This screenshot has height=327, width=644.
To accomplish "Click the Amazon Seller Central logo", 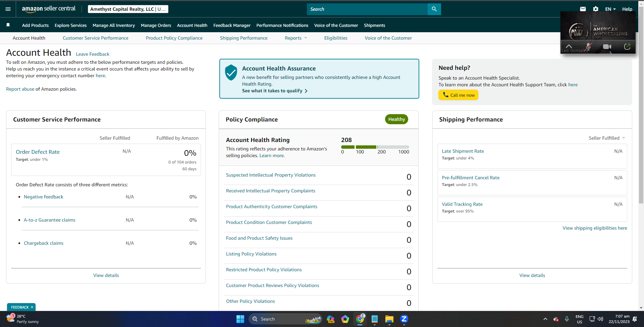I will pyautogui.click(x=49, y=9).
